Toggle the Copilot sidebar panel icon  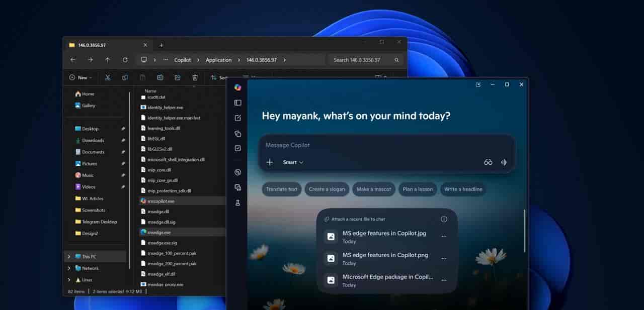[x=238, y=102]
